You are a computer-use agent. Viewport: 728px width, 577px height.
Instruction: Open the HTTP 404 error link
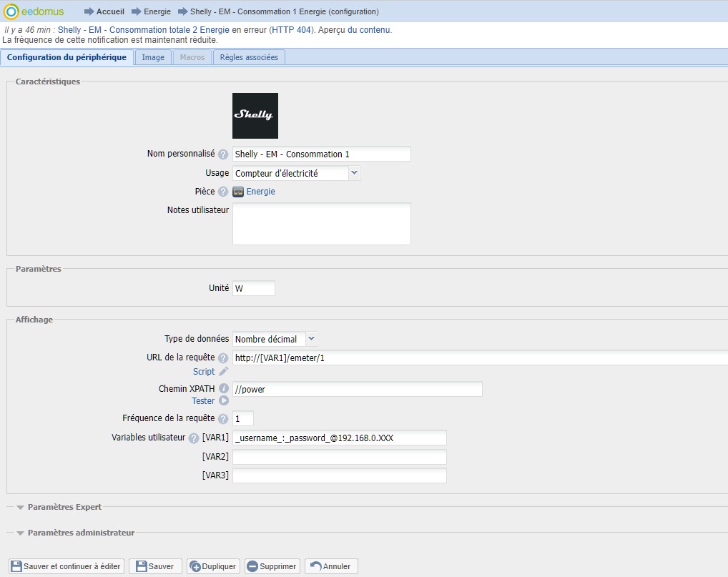click(291, 30)
